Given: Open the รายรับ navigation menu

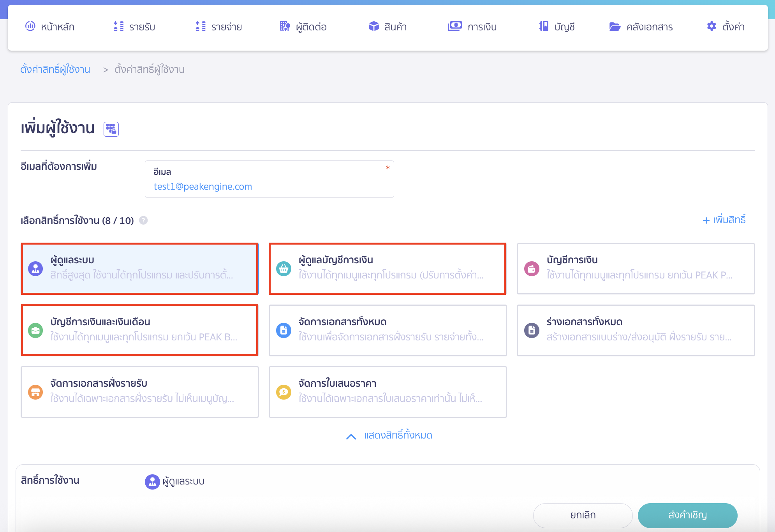Looking at the screenshot, I should point(134,26).
